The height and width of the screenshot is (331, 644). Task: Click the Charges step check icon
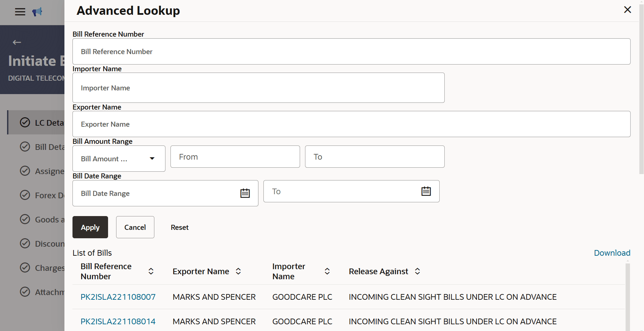(x=25, y=267)
